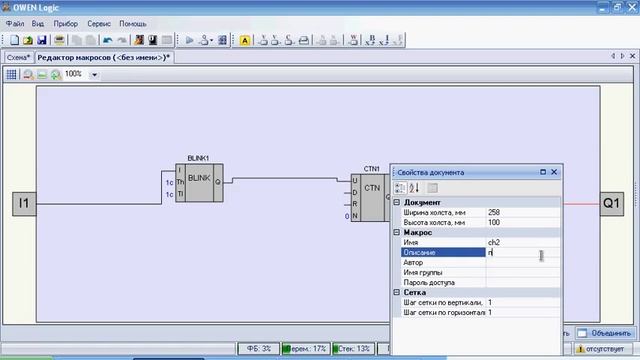Select the Описание property label
The width and height of the screenshot is (640, 360).
pyautogui.click(x=443, y=252)
